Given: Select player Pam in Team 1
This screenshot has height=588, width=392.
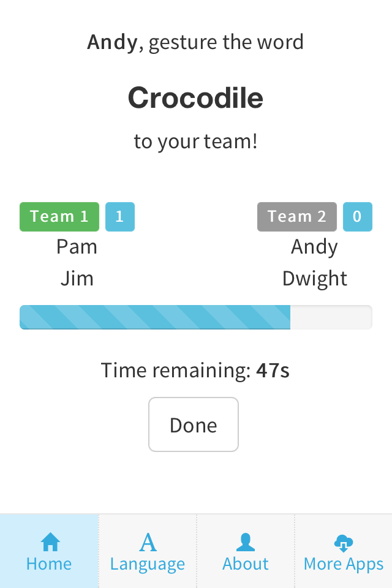Looking at the screenshot, I should [77, 247].
